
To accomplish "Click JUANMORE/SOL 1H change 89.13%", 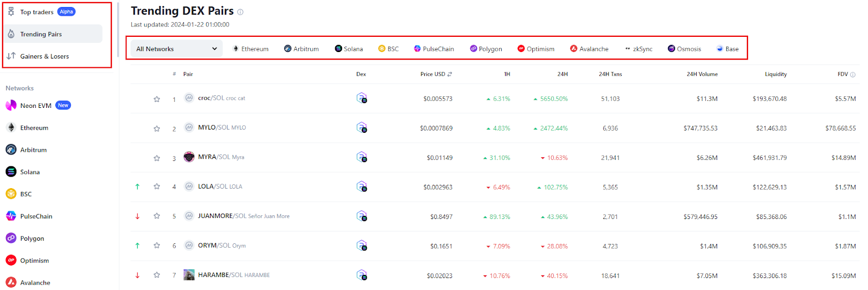I will [x=496, y=217].
